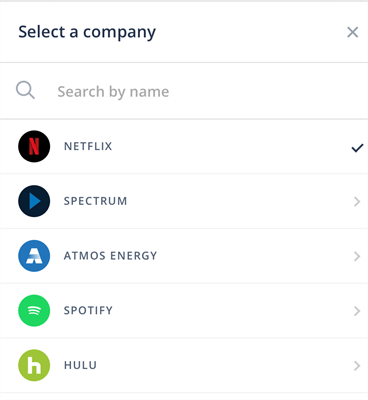This screenshot has width=368, height=400.
Task: Choose SPECTRUM from the company list
Action: (x=95, y=201)
